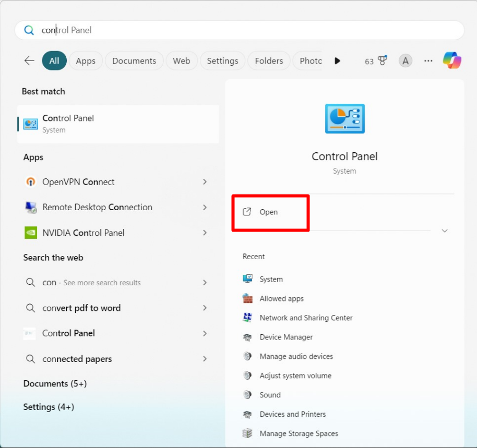Click the Adjust system volume speaker icon

(247, 376)
